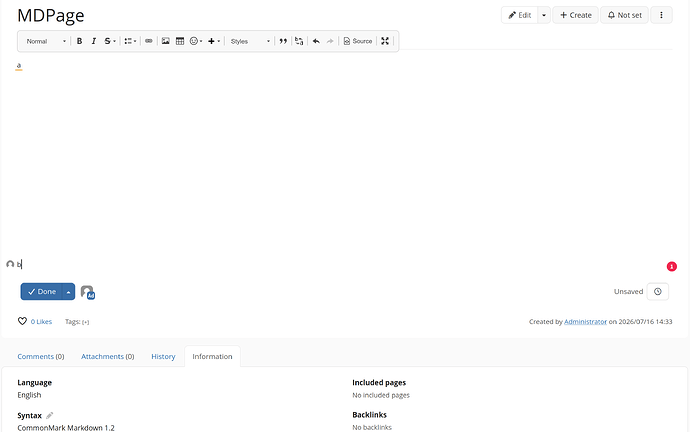This screenshot has height=432, width=690.
Task: Toggle italic formatting
Action: [93, 41]
